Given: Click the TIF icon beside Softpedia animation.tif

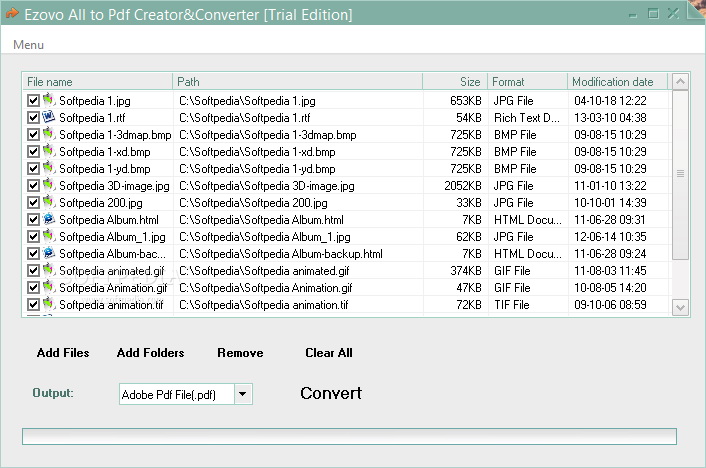Looking at the screenshot, I should tap(47, 304).
